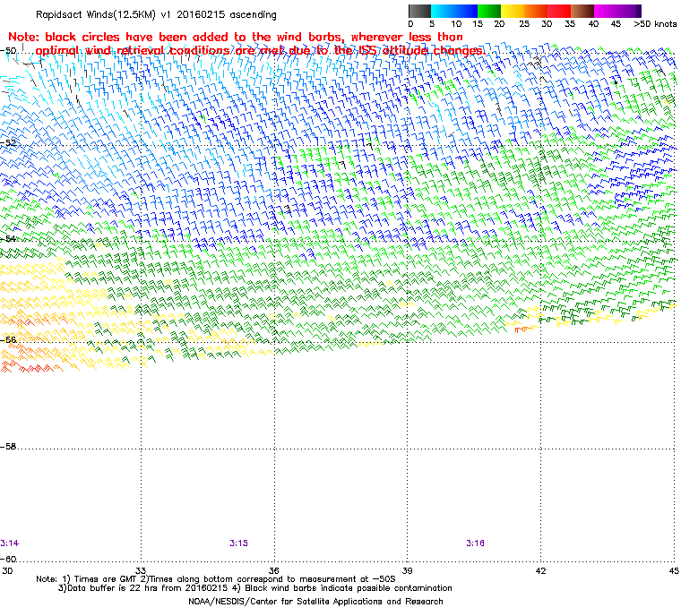Click the red note line 'black circles have been added'

pos(236,37)
